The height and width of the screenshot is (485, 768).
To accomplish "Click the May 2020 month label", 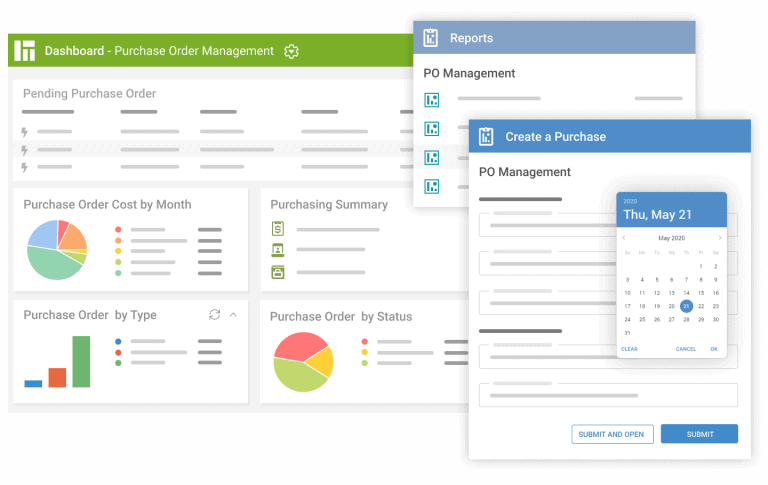I will (x=672, y=238).
